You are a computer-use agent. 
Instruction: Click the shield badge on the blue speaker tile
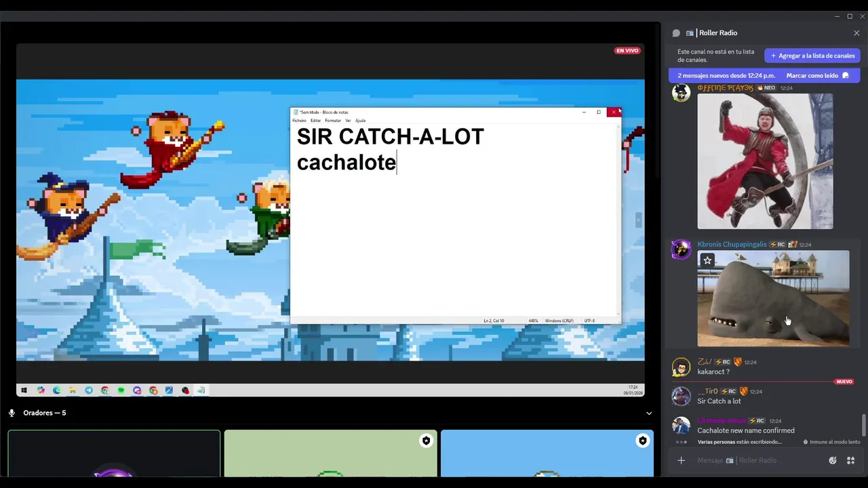(642, 441)
